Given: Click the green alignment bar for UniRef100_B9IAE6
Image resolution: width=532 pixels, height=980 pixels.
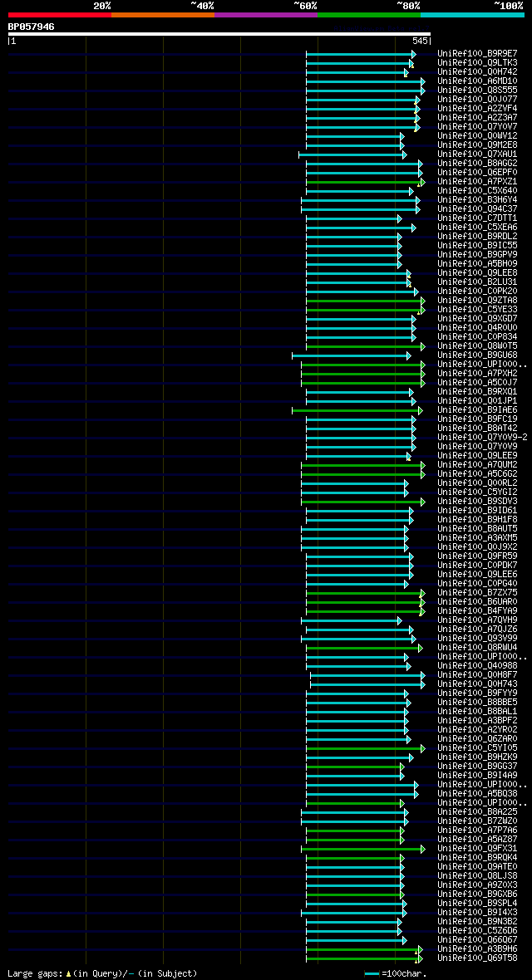Looking at the screenshot, I should coord(357,410).
